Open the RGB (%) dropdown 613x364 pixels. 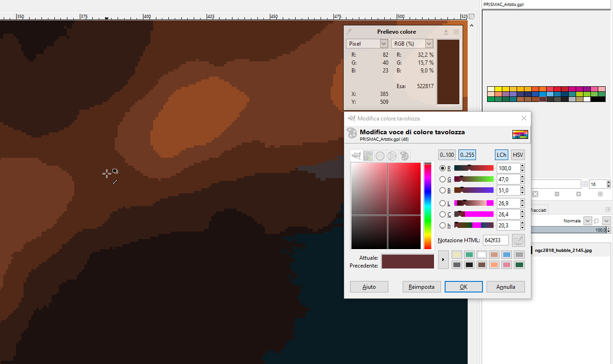coord(412,43)
